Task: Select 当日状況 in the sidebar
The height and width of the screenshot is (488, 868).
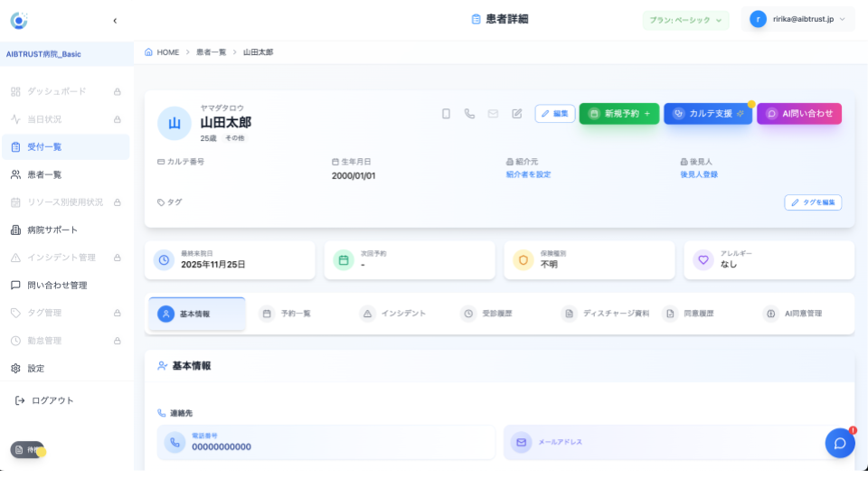Action: pyautogui.click(x=66, y=119)
